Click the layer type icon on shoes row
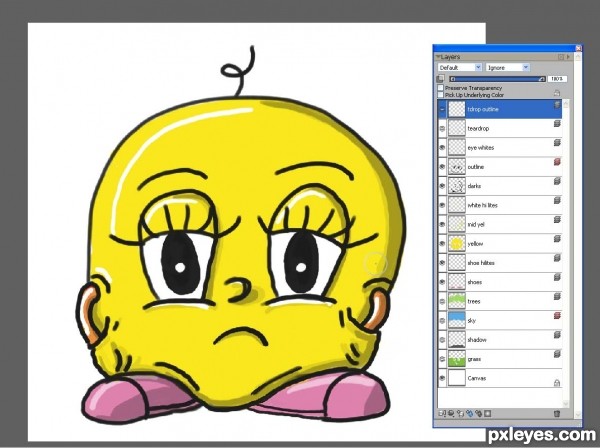This screenshot has width=600, height=448. click(x=558, y=277)
